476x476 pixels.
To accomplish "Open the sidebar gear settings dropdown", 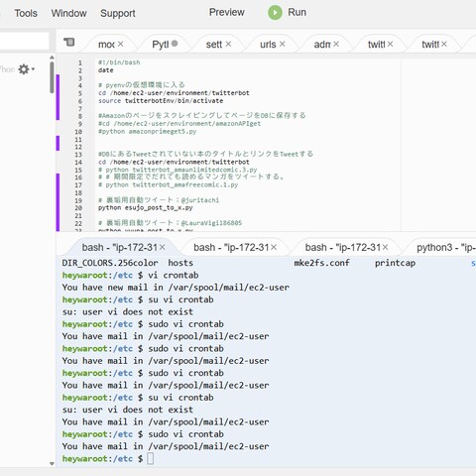I will click(26, 69).
